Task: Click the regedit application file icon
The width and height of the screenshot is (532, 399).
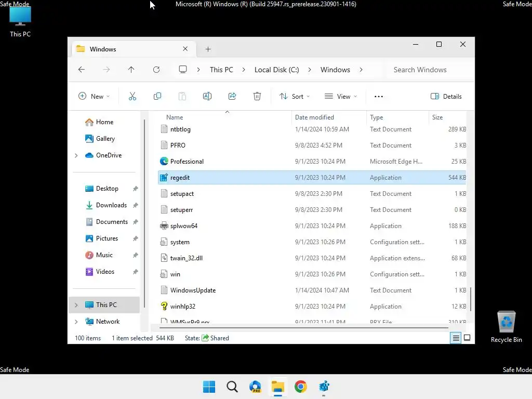Action: tap(164, 178)
